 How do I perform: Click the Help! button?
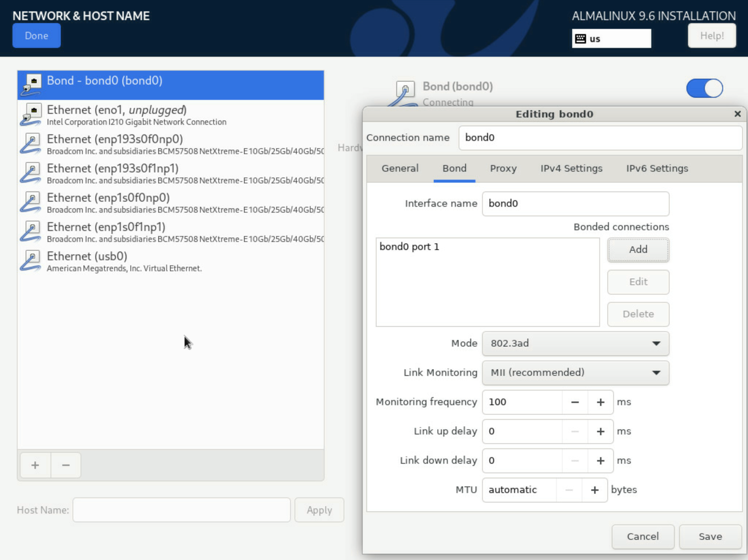[x=712, y=36]
